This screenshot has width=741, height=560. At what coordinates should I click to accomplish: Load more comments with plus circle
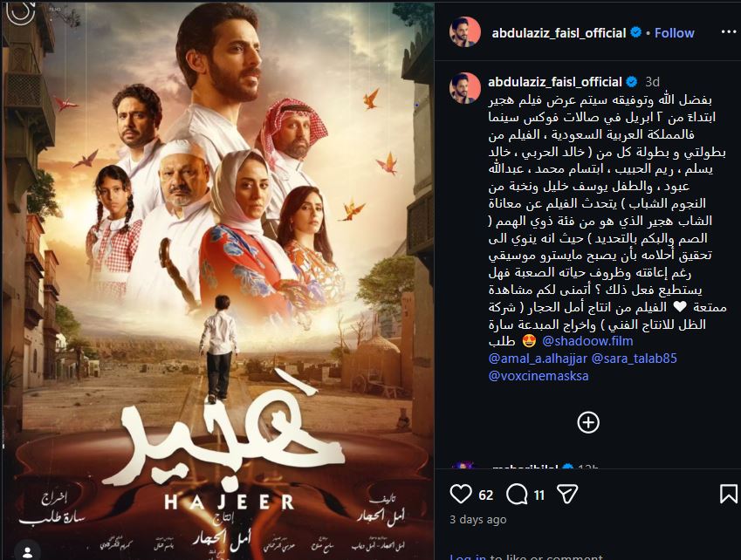tap(588, 422)
